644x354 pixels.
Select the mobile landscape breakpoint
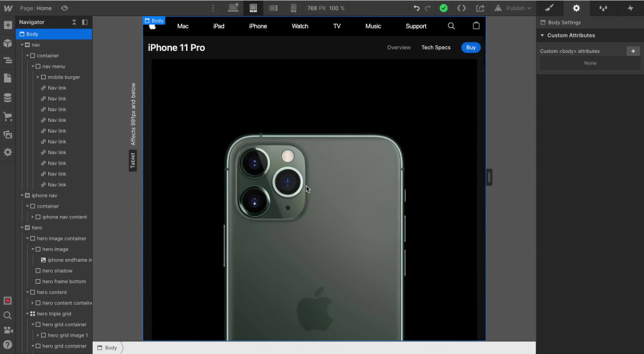[274, 8]
